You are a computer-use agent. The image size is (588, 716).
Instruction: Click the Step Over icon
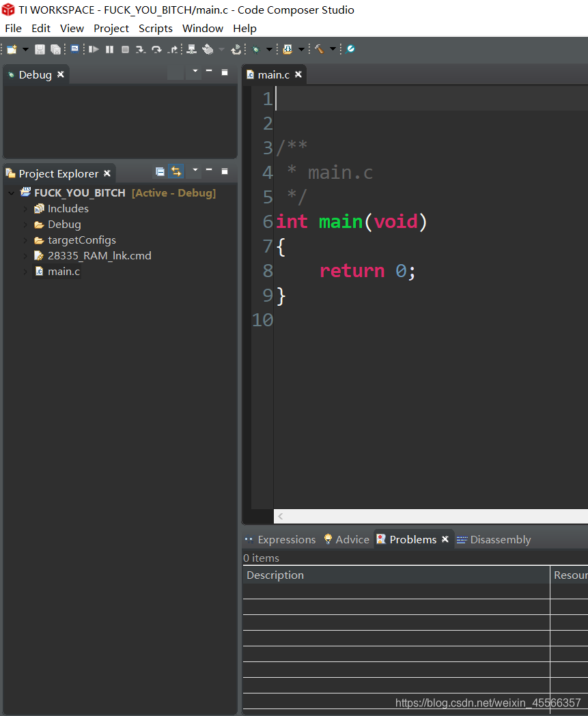tap(156, 49)
